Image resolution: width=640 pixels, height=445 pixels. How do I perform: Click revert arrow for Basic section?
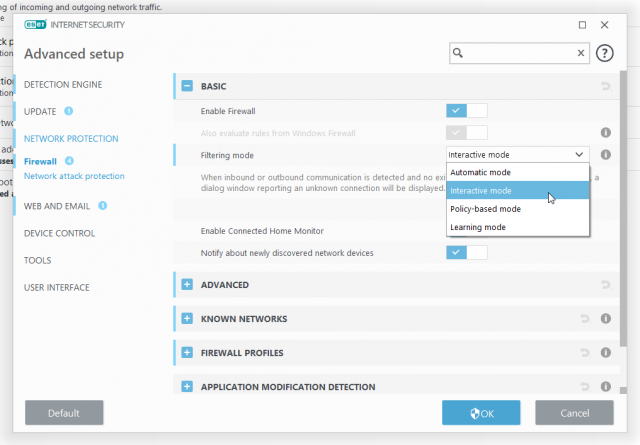[605, 87]
